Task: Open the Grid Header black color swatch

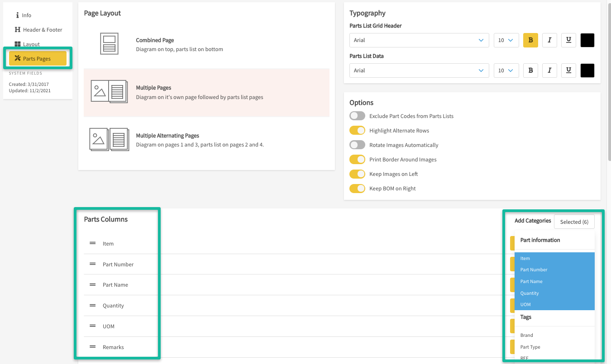Action: pos(587,40)
